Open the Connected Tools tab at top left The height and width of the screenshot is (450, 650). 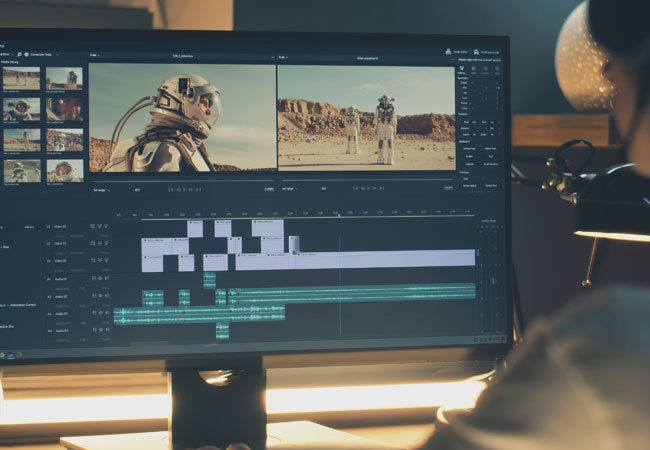click(x=42, y=54)
